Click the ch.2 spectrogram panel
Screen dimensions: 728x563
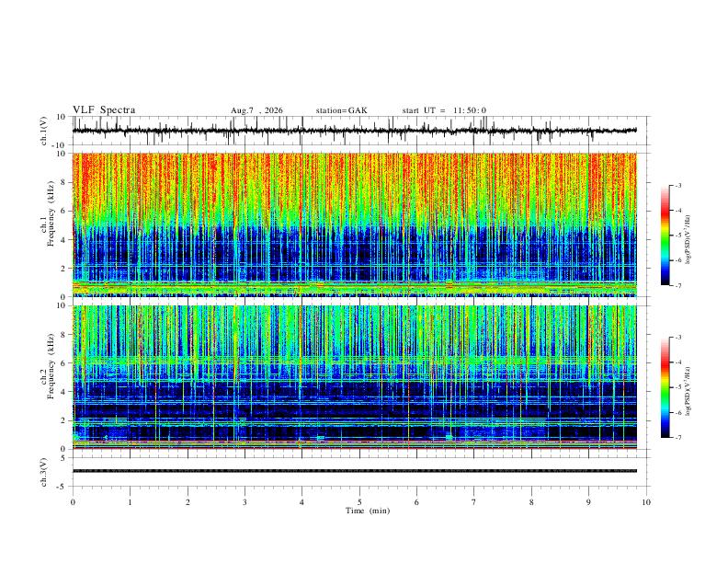pos(355,377)
